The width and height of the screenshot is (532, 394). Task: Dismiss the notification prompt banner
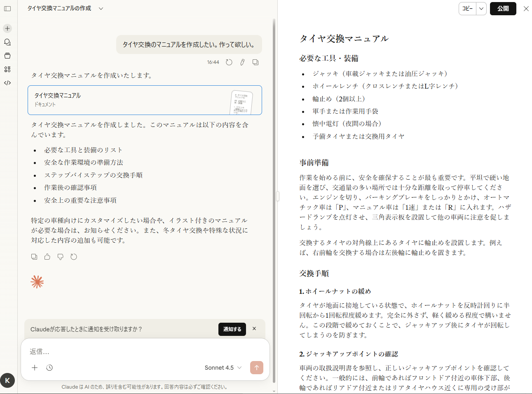point(254,329)
